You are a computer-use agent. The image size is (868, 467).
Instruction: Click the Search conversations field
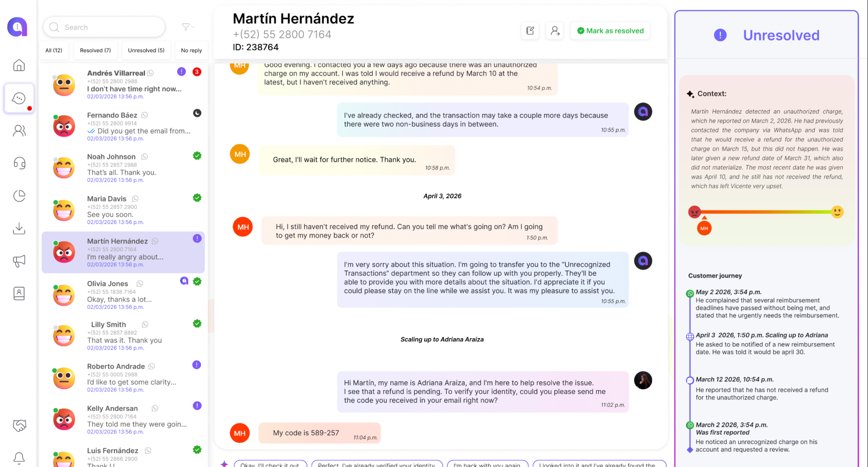pos(104,27)
